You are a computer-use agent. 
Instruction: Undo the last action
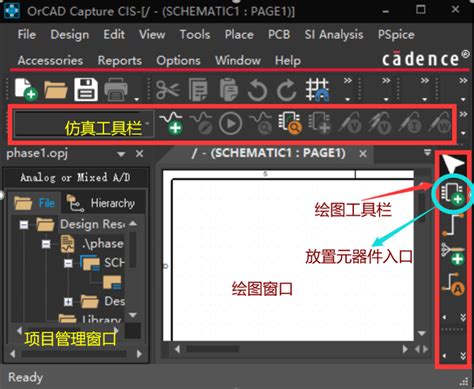[257, 90]
